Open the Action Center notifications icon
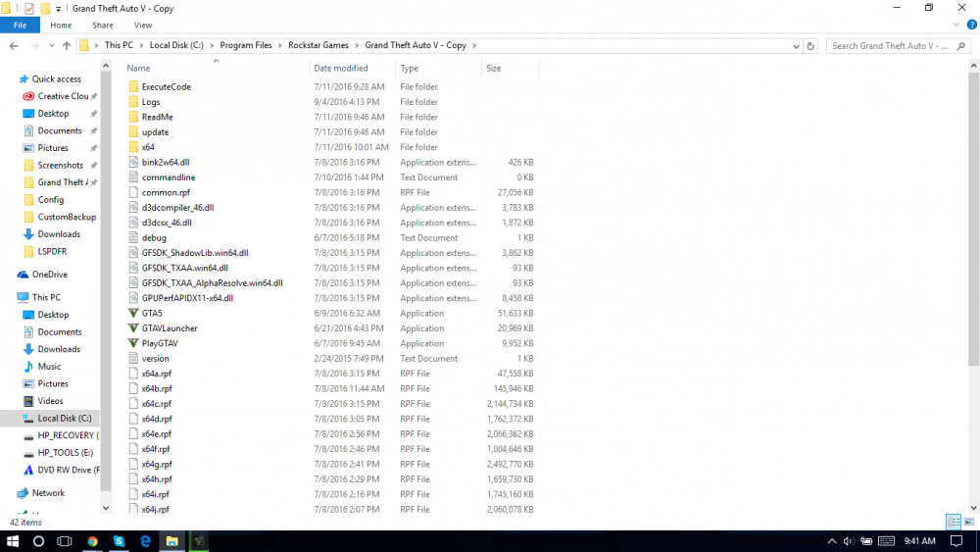The width and height of the screenshot is (980, 552). click(956, 541)
